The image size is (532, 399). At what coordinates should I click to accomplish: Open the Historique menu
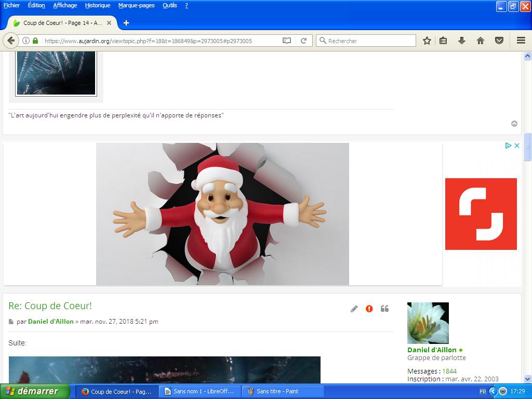(98, 5)
